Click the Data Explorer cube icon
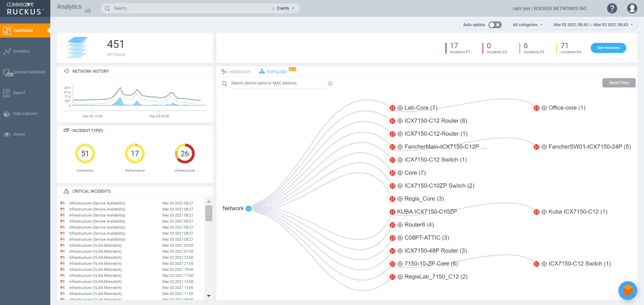 [x=7, y=114]
